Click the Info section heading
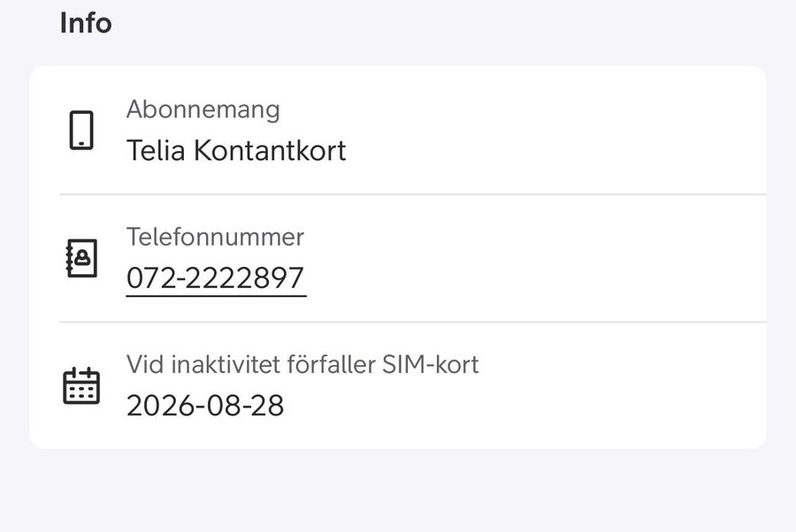The width and height of the screenshot is (796, 532). 86,24
